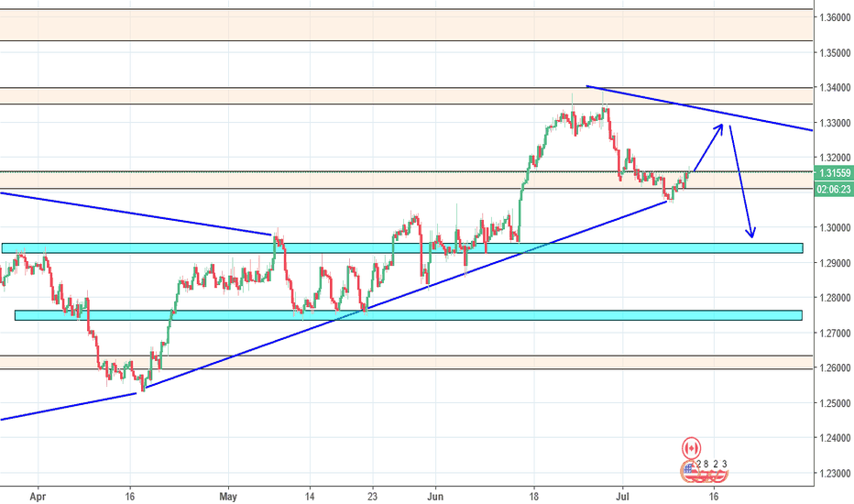
Task: Click the Jun date label on time axis
Action: [435, 497]
